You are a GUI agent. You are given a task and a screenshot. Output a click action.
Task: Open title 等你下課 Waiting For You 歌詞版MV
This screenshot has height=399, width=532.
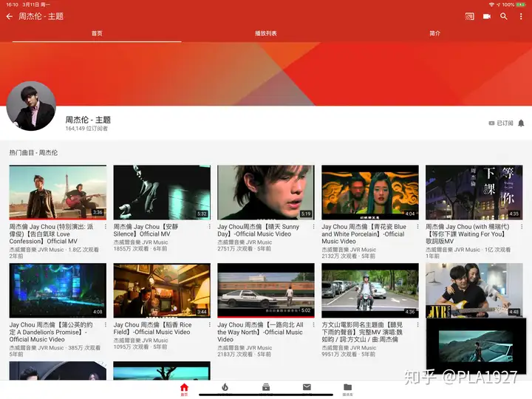click(x=468, y=233)
